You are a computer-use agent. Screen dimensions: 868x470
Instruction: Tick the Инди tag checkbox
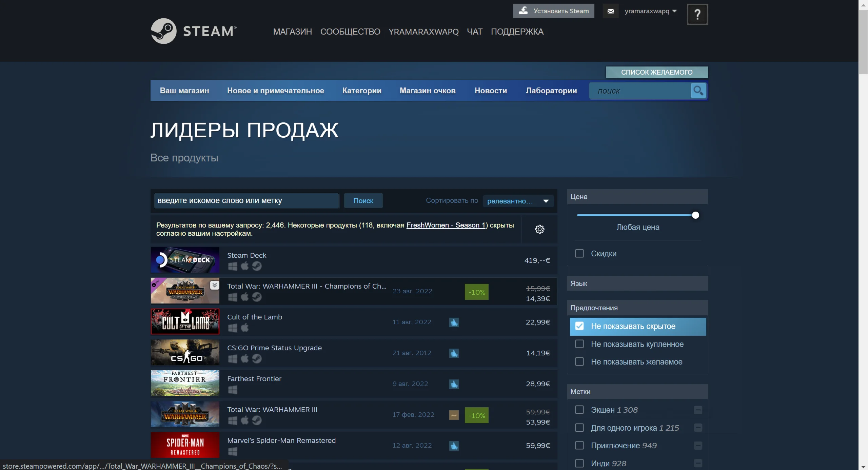tap(579, 463)
